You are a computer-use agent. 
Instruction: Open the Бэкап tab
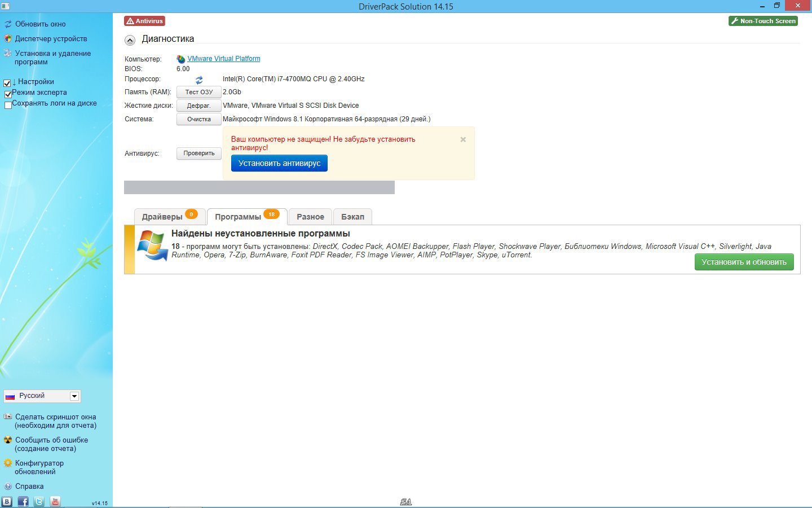pos(352,216)
